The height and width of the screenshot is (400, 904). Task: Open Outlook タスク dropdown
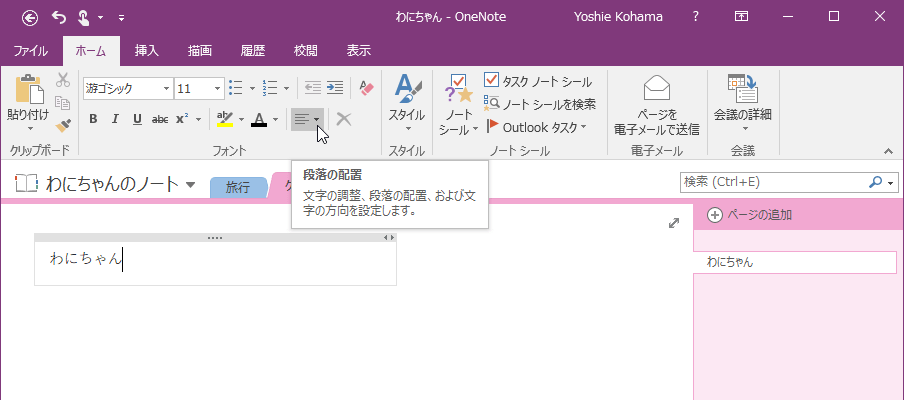(536, 127)
